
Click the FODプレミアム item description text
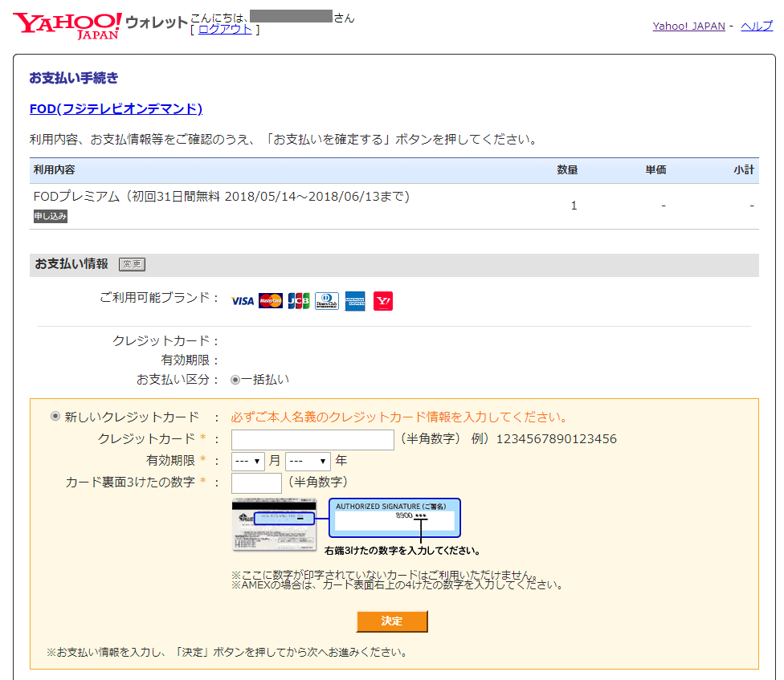coord(222,197)
